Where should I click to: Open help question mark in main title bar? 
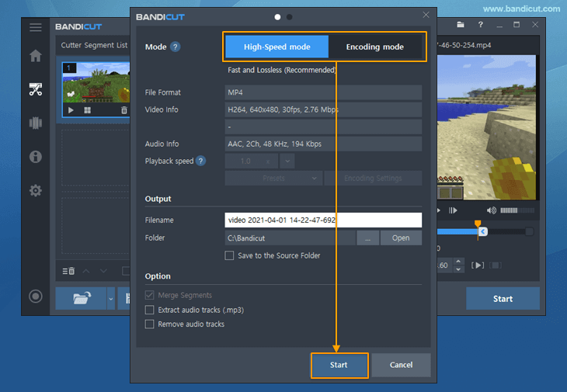(x=480, y=25)
